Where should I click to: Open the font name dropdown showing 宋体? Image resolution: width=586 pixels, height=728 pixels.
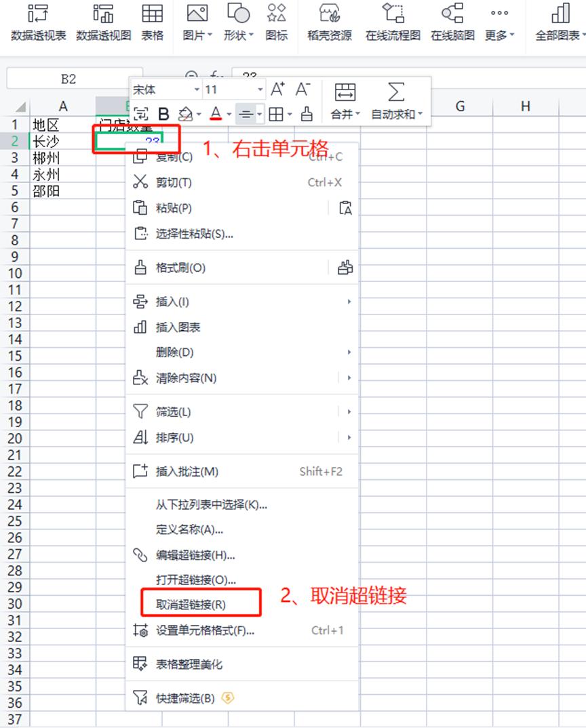click(163, 89)
